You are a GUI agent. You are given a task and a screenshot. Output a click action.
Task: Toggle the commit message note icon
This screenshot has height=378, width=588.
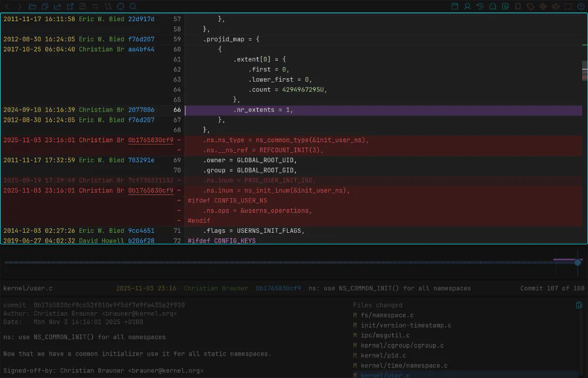click(x=506, y=6)
